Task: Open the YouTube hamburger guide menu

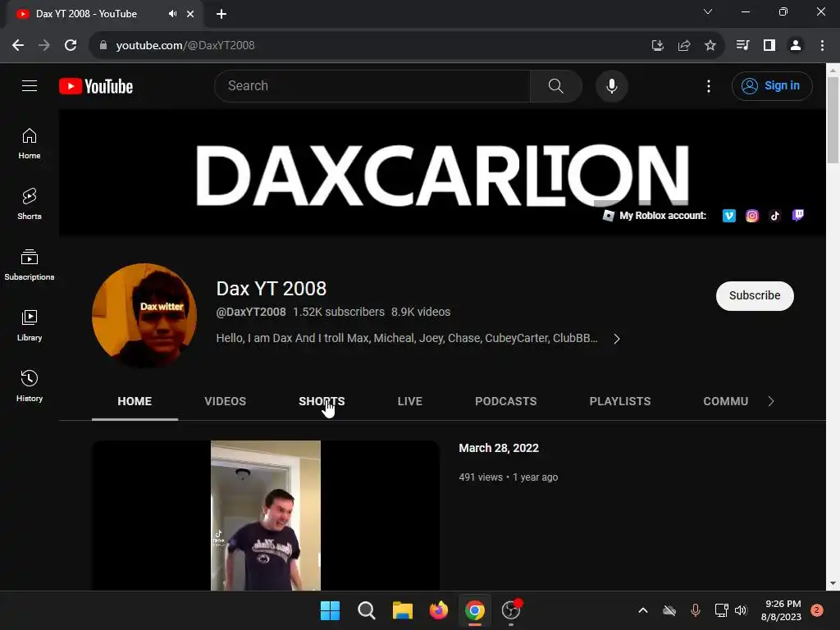Action: [30, 85]
